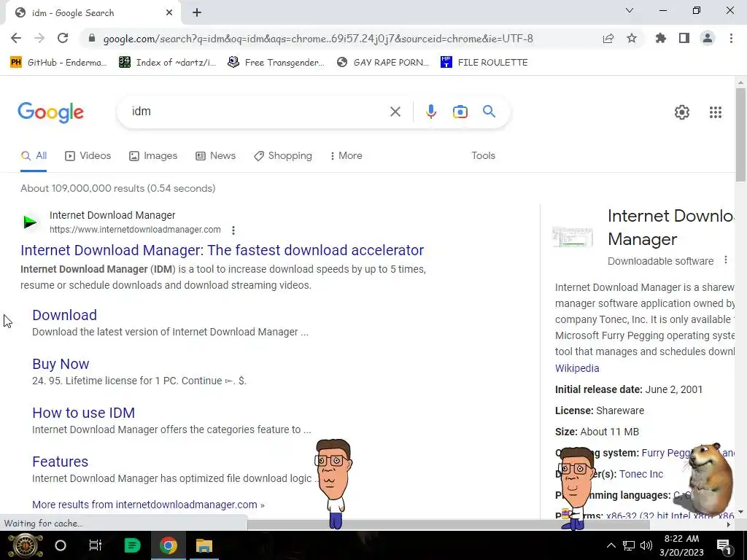Open the Windows Start button
Screen dimensions: 747x560
[26, 545]
